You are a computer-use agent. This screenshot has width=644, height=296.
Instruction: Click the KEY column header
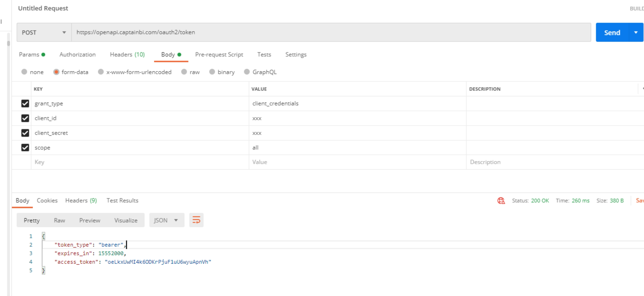(38, 89)
